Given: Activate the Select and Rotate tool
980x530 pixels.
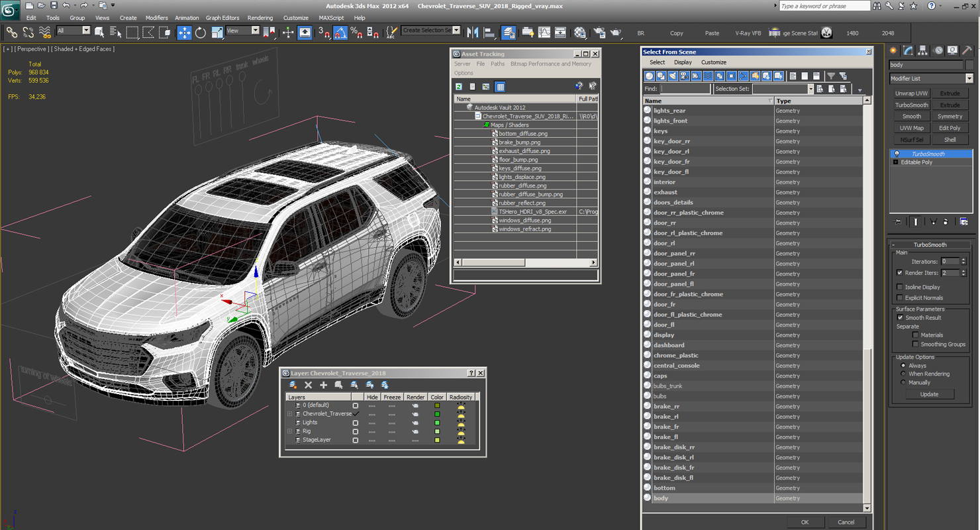Looking at the screenshot, I should [x=201, y=32].
